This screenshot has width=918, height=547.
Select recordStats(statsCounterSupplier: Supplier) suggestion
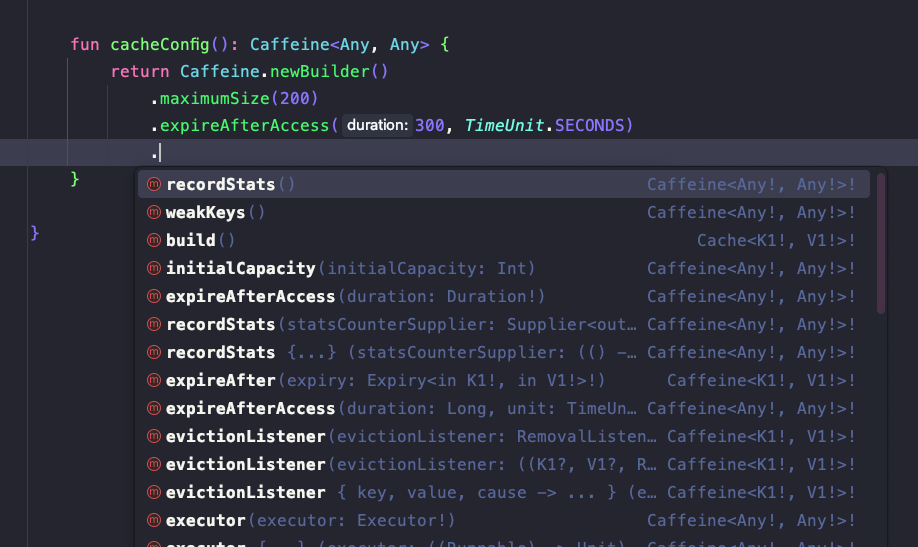point(503,325)
